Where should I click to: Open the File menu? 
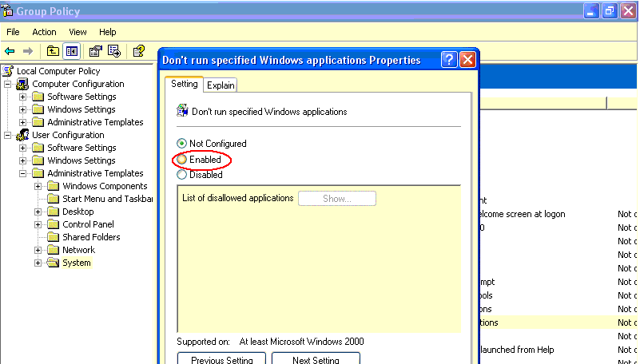[13, 32]
